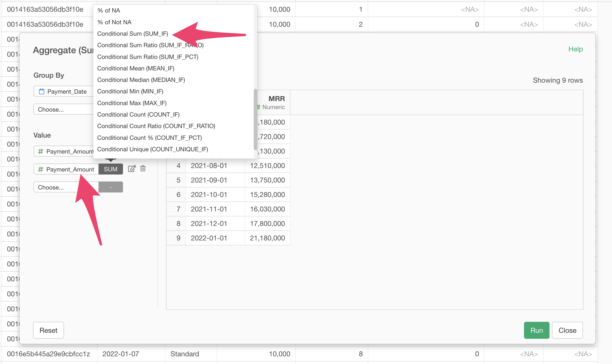Open the Help link
This screenshot has height=364, width=612.
tap(575, 49)
